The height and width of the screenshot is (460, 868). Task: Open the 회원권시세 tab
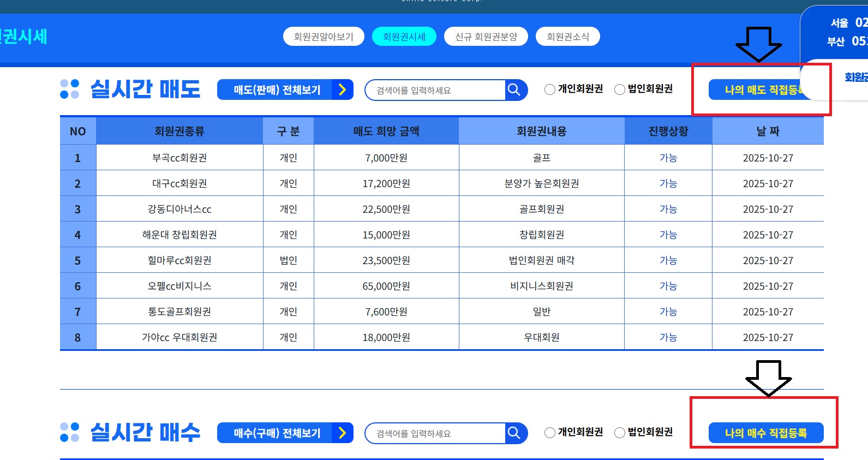pyautogui.click(x=404, y=37)
